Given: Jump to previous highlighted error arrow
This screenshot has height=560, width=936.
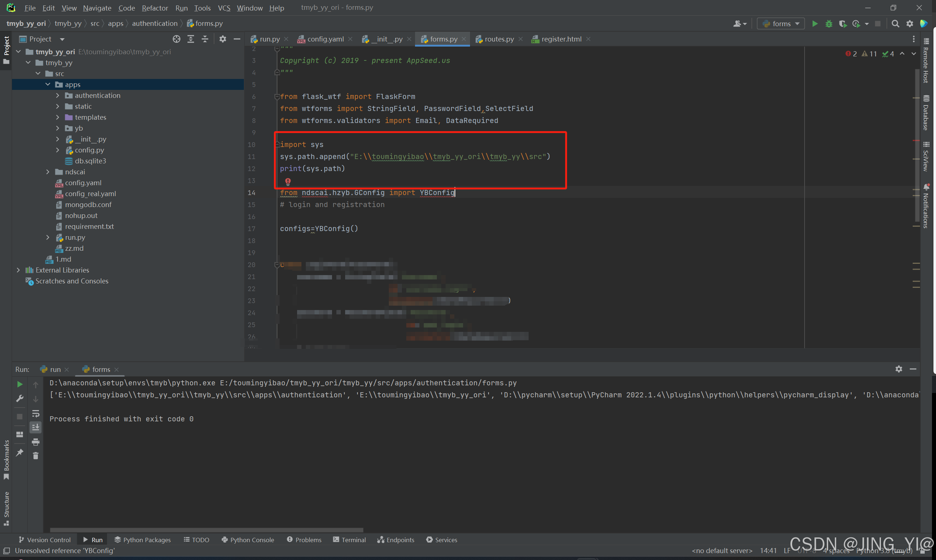Looking at the screenshot, I should tap(902, 53).
